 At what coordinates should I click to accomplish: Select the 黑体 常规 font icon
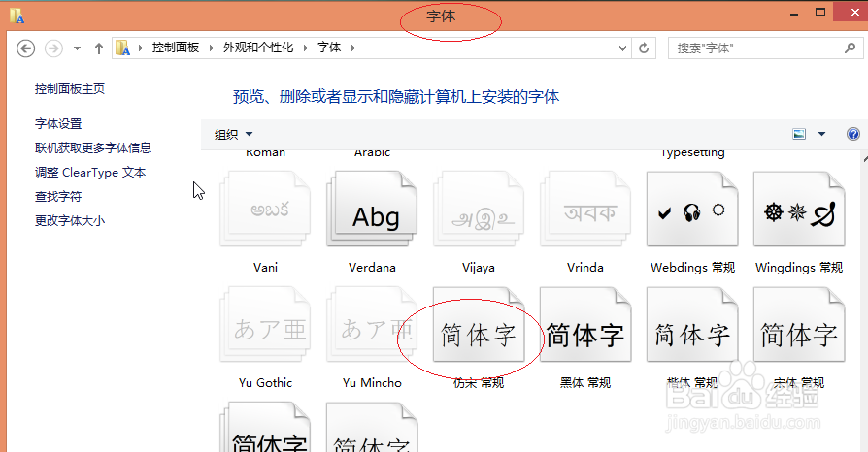pos(585,324)
